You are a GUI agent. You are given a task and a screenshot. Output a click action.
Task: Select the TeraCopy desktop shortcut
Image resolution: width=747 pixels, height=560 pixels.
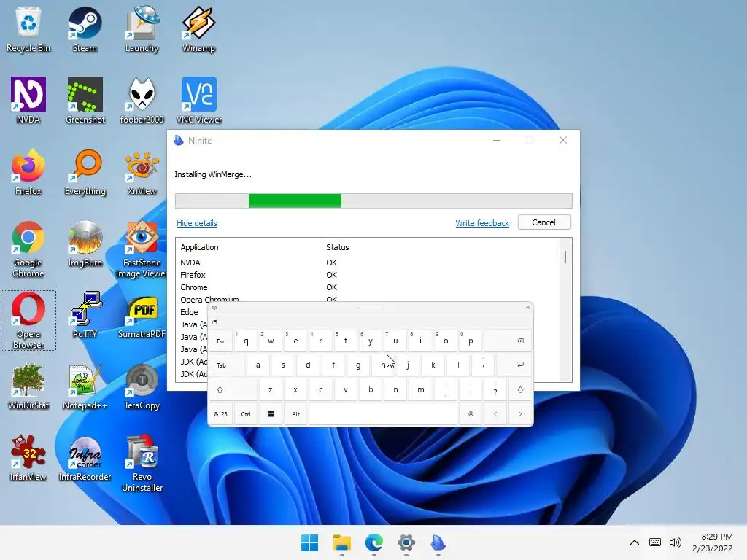[x=142, y=386]
